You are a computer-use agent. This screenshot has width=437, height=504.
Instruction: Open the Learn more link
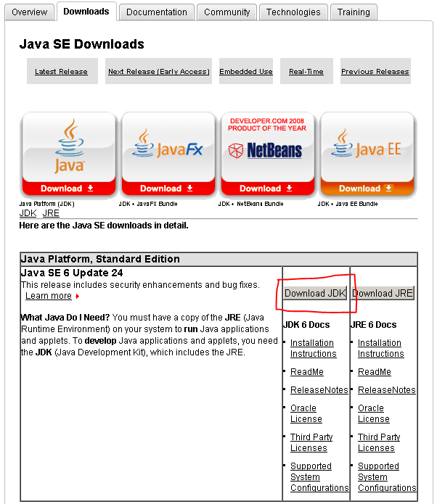click(x=49, y=296)
